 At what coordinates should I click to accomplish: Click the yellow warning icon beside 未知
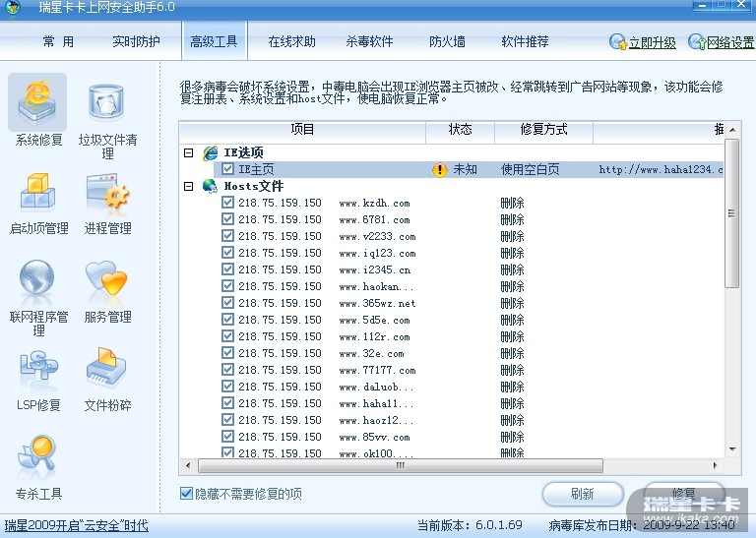(x=440, y=169)
